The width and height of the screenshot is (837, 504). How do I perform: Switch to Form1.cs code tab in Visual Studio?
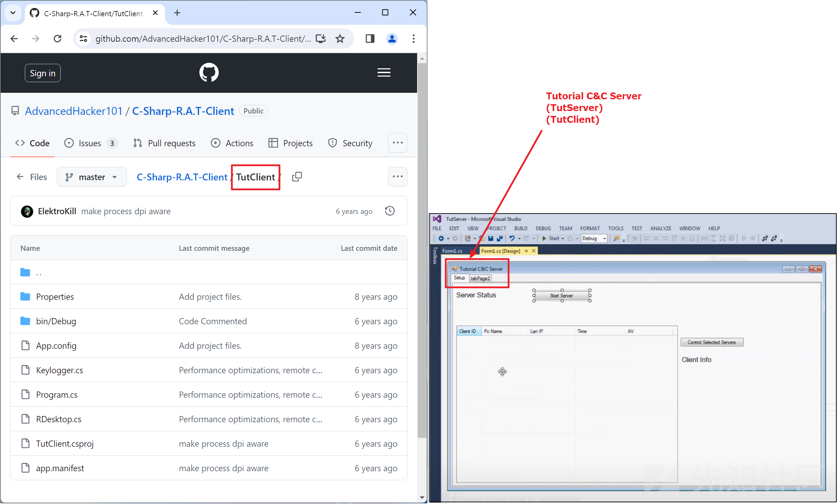pos(452,251)
